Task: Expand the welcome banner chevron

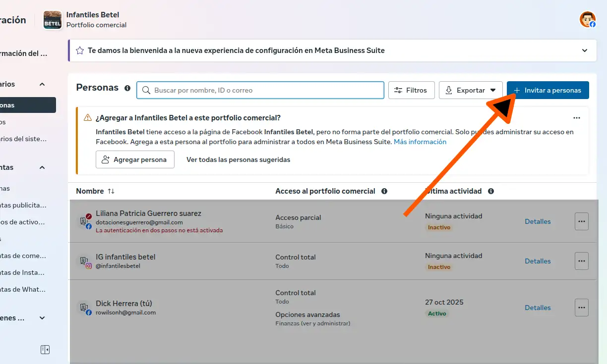Action: 585,51
